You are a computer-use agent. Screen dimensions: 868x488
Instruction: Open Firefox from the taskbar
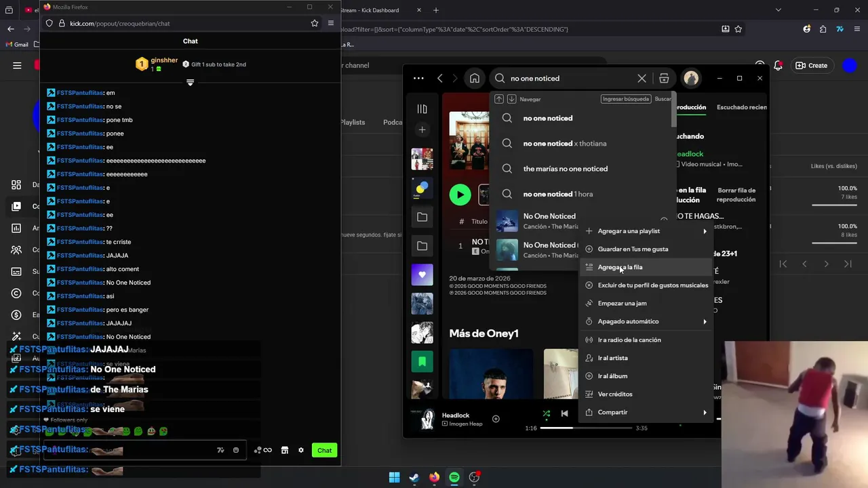click(x=434, y=477)
